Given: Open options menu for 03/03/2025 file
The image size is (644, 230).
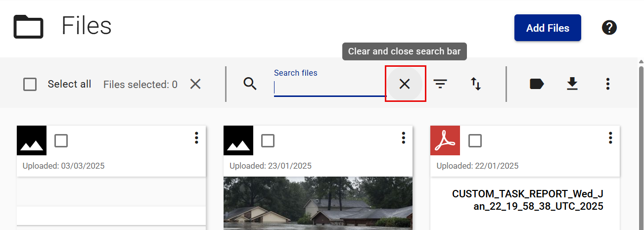Looking at the screenshot, I should [x=196, y=138].
